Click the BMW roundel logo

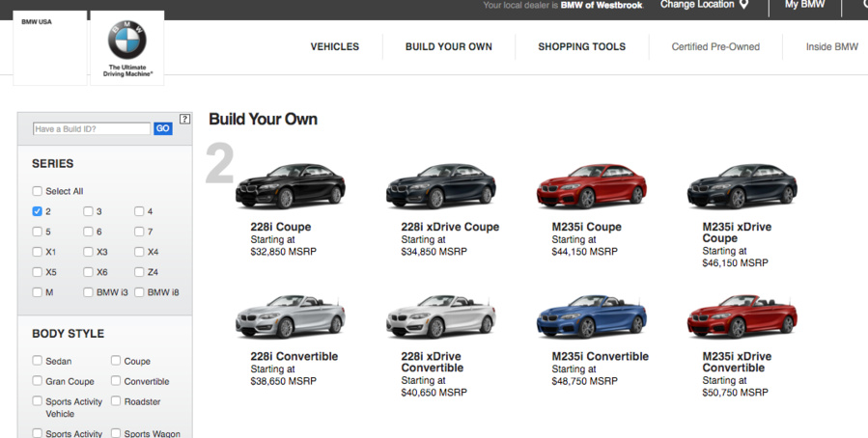point(126,41)
